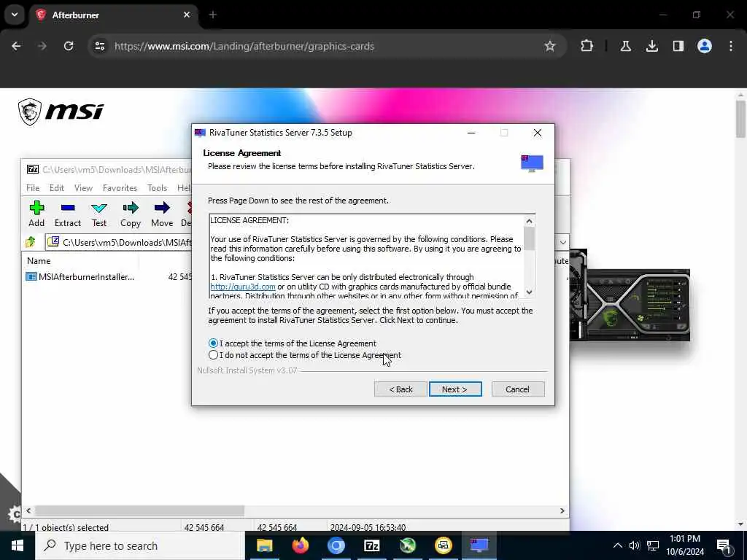Open a new Chrome tab
This screenshot has width=747, height=560.
(x=212, y=15)
